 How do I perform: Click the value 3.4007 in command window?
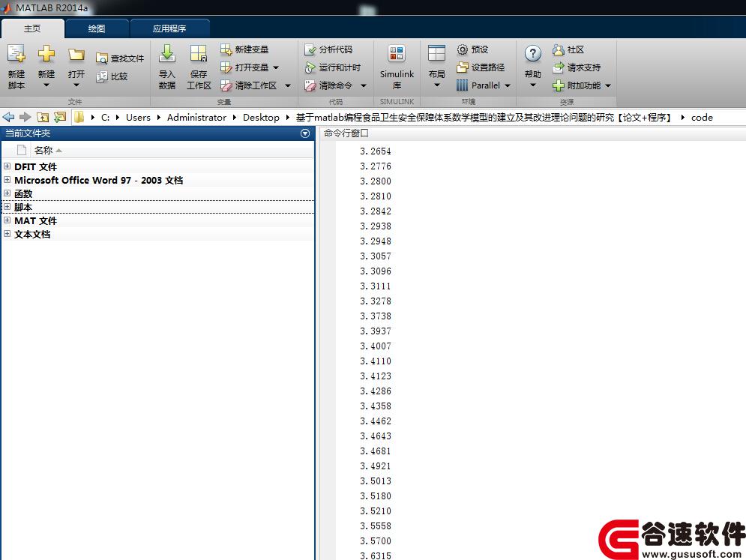coord(376,346)
